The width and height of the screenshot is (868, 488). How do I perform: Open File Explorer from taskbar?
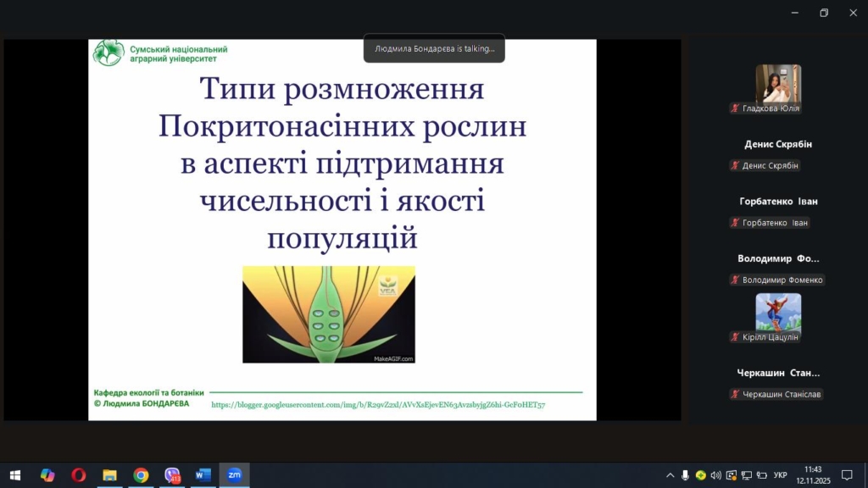click(109, 475)
